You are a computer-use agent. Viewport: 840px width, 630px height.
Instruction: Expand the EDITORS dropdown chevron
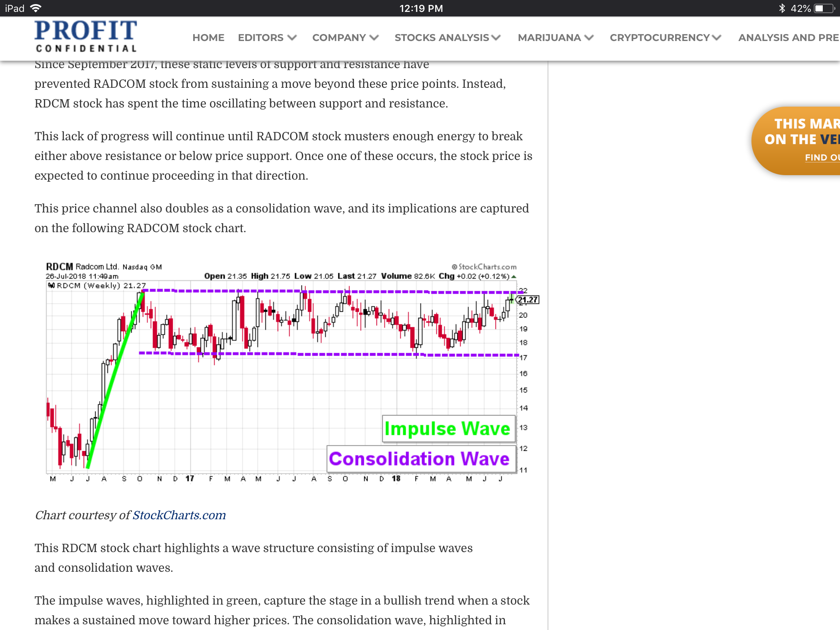point(292,38)
